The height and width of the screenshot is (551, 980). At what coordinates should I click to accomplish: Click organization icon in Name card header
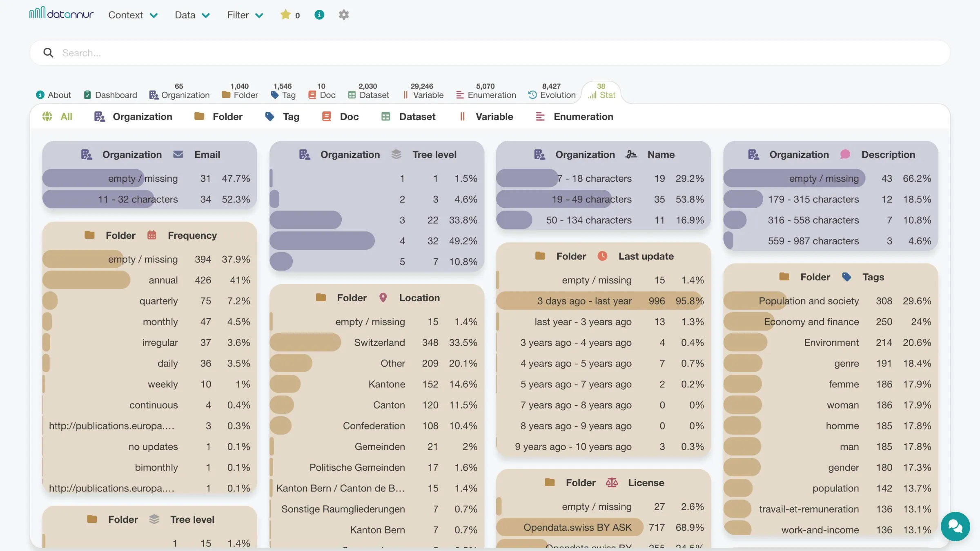(x=539, y=155)
